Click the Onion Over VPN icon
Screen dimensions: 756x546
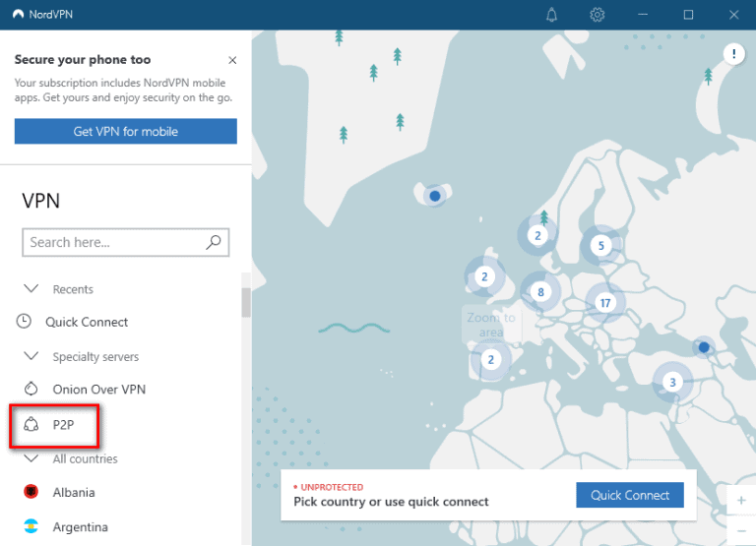click(31, 389)
